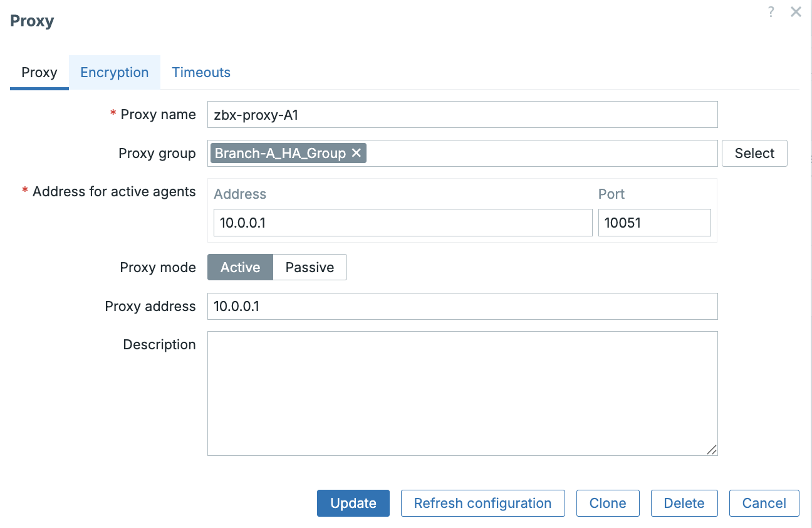Image resolution: width=812 pixels, height=528 pixels.
Task: Clone the zbx-proxy-A1 proxy
Action: pyautogui.click(x=607, y=503)
